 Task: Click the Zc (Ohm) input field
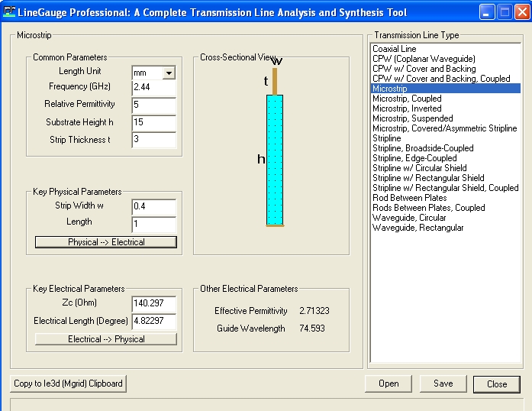[x=153, y=303]
